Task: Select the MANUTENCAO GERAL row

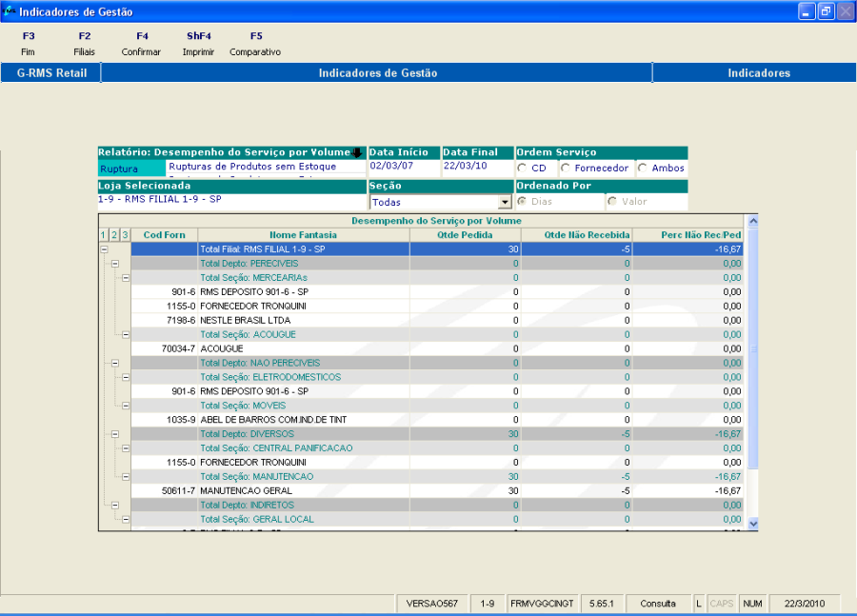Action: pyautogui.click(x=437, y=491)
